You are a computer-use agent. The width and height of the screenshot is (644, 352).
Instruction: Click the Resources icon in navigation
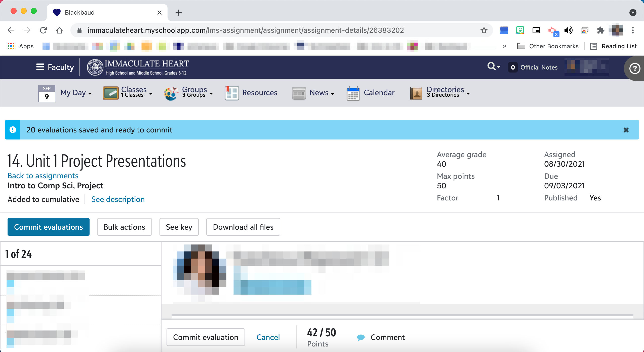pyautogui.click(x=231, y=93)
